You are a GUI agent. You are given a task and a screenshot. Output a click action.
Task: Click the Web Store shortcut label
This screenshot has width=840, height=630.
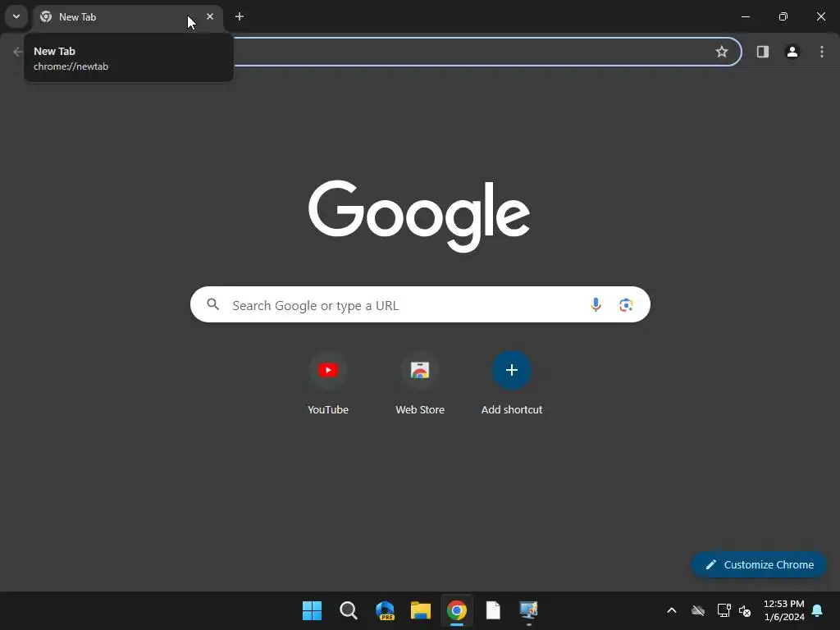point(420,410)
